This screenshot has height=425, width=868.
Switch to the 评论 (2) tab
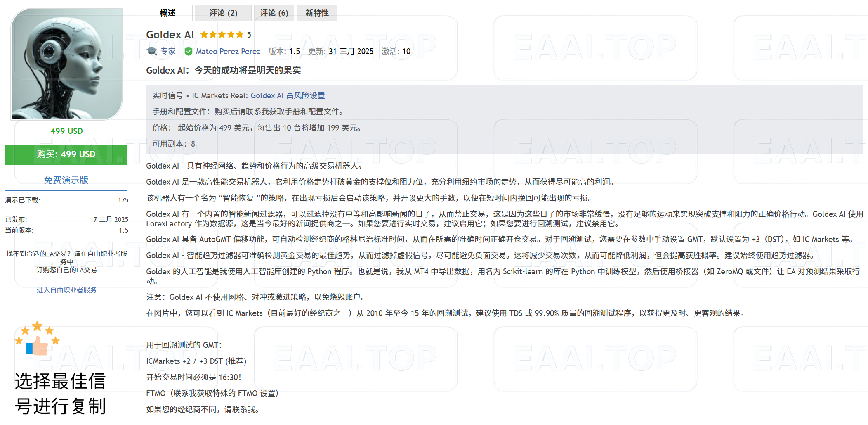223,12
